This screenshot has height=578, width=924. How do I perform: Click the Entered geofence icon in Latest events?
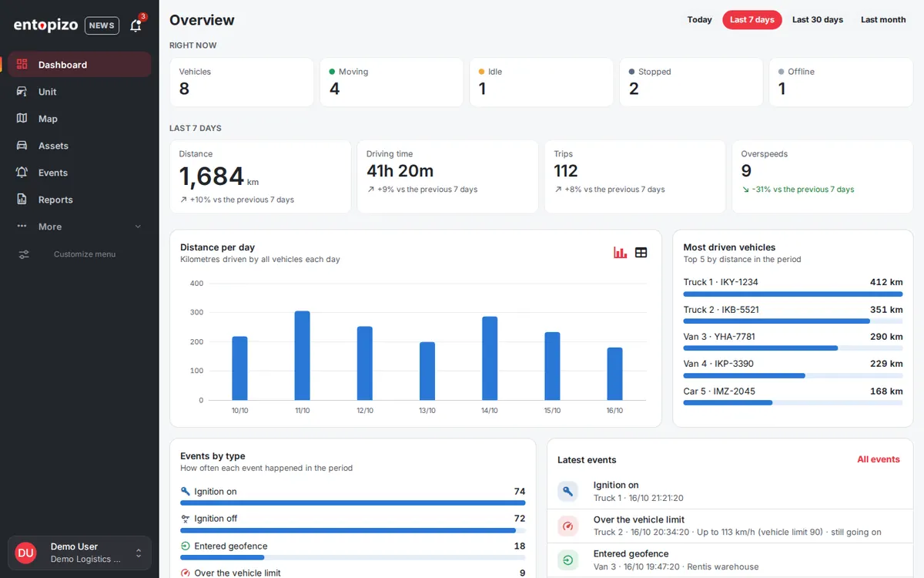pyautogui.click(x=567, y=560)
